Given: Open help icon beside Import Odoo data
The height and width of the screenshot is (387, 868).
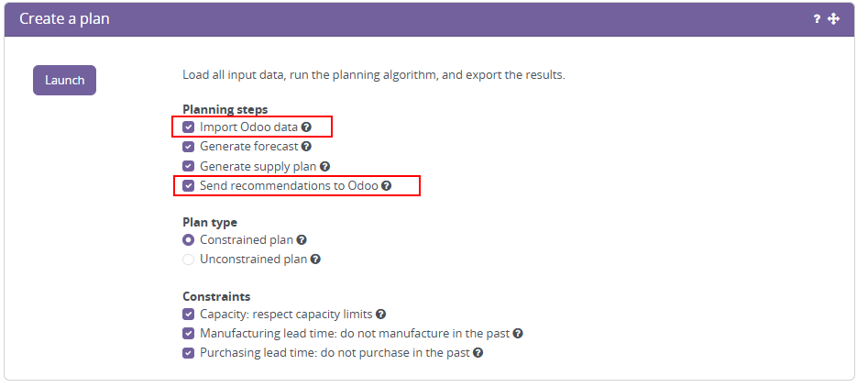Looking at the screenshot, I should click(x=306, y=127).
